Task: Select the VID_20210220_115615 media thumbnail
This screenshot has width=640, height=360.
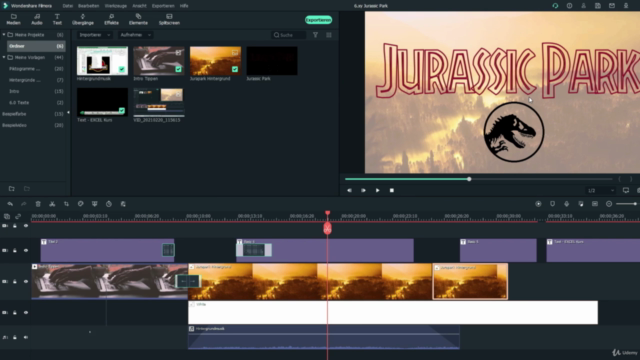Action: click(x=159, y=102)
